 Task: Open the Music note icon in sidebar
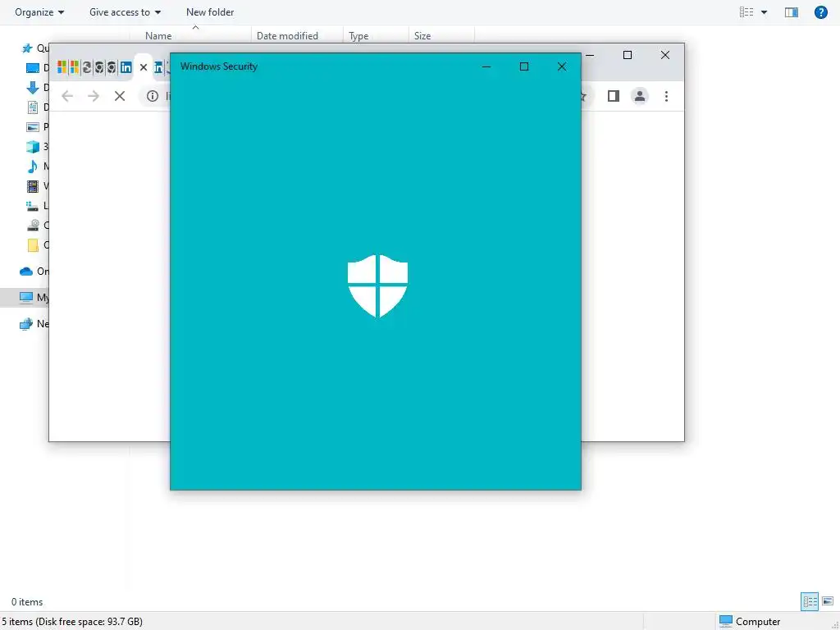coord(33,166)
